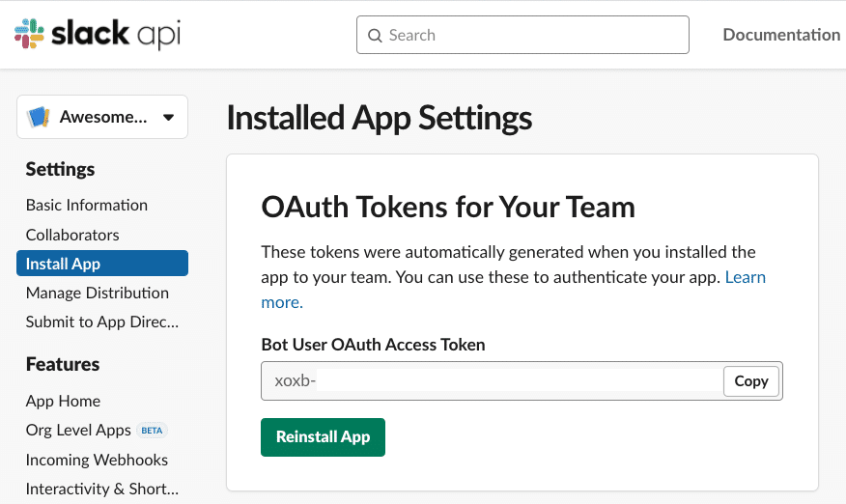Viewport: 846px width, 504px height.
Task: Click the magnifier icon in search box
Action: pos(375,36)
